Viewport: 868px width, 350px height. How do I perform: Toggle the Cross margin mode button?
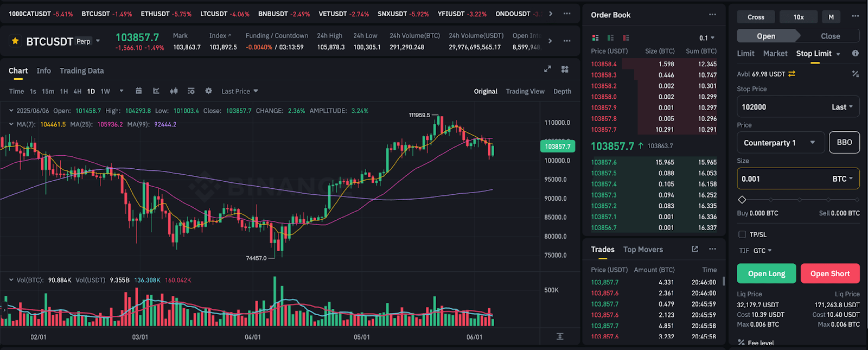pyautogui.click(x=756, y=17)
